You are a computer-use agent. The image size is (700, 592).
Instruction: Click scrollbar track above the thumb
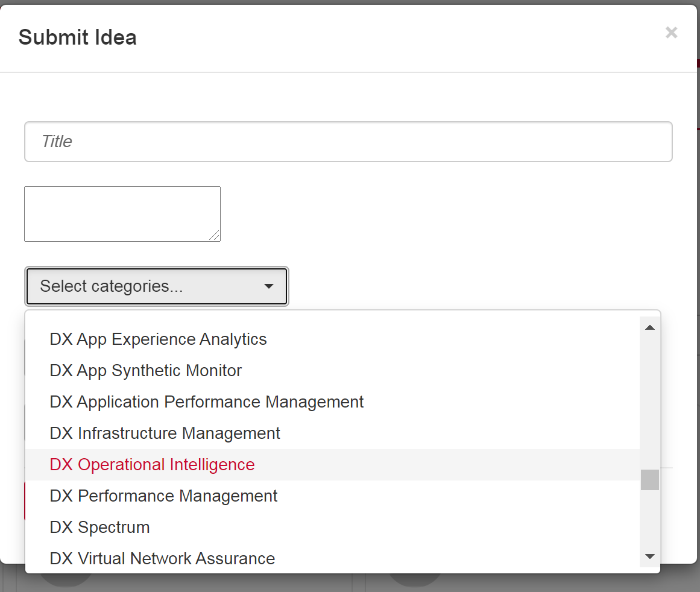(649, 398)
